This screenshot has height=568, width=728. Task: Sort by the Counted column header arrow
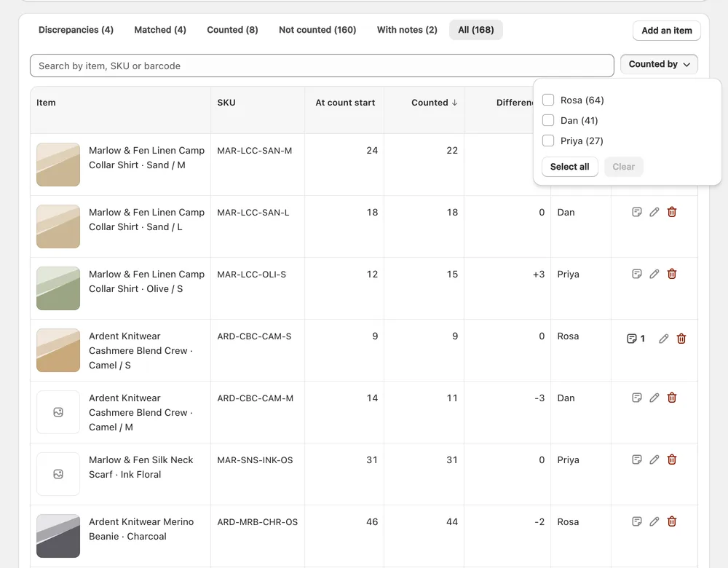[x=454, y=103]
